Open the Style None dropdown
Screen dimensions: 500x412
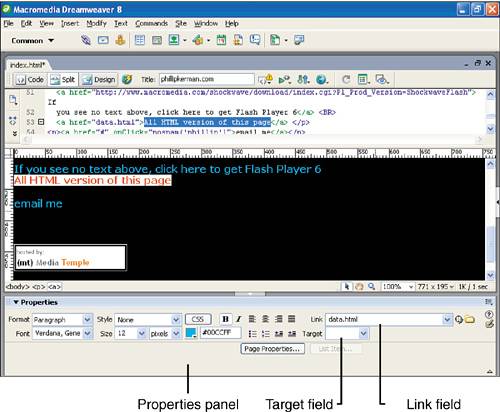coord(176,320)
